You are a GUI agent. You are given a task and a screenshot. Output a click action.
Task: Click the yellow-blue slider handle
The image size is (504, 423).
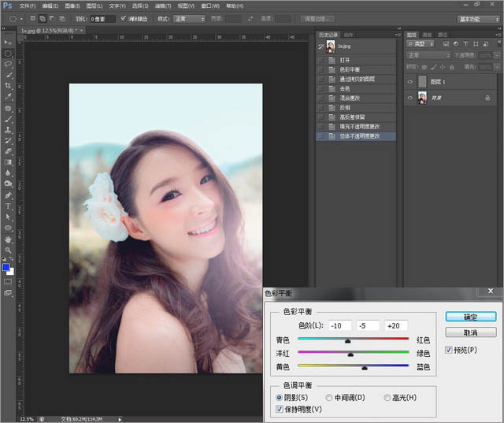pos(364,367)
